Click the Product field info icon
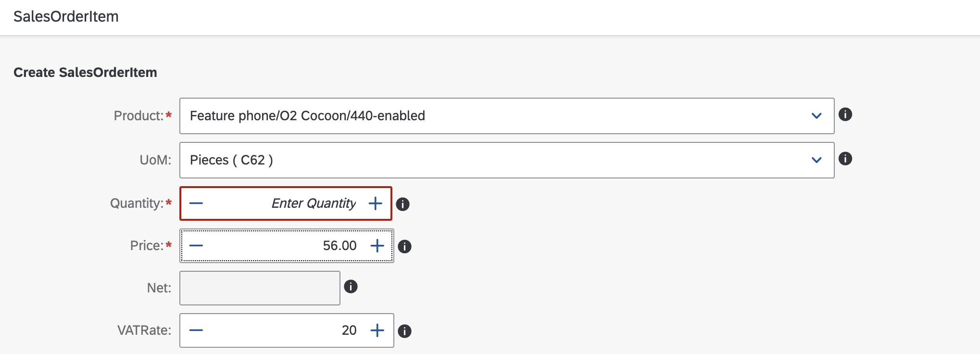 point(845,114)
